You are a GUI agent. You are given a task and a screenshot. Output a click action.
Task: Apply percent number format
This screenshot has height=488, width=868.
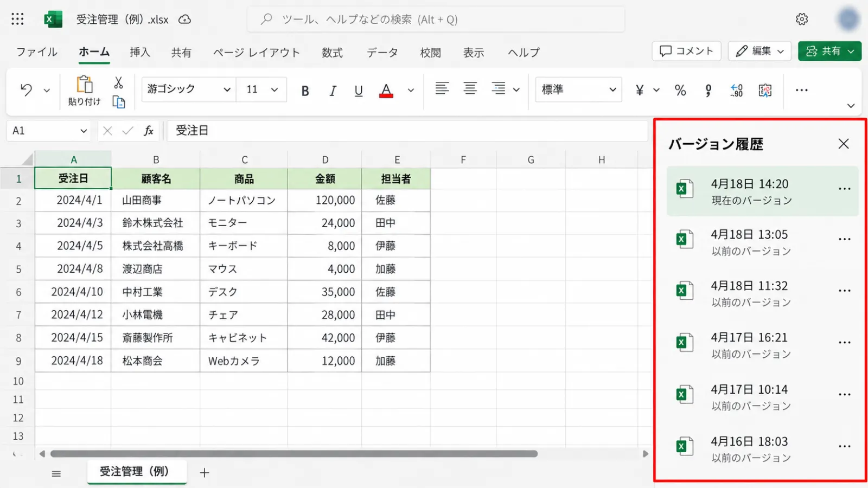tap(680, 90)
